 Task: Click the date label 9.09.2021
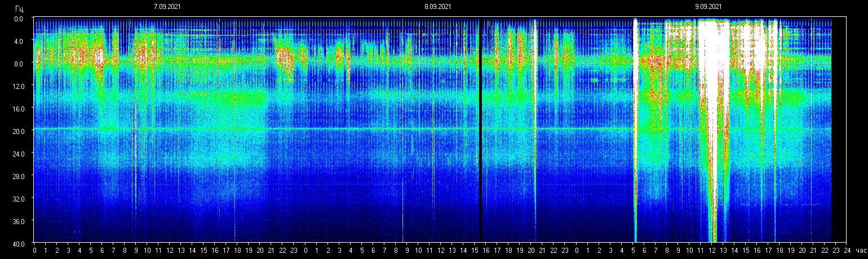(708, 7)
